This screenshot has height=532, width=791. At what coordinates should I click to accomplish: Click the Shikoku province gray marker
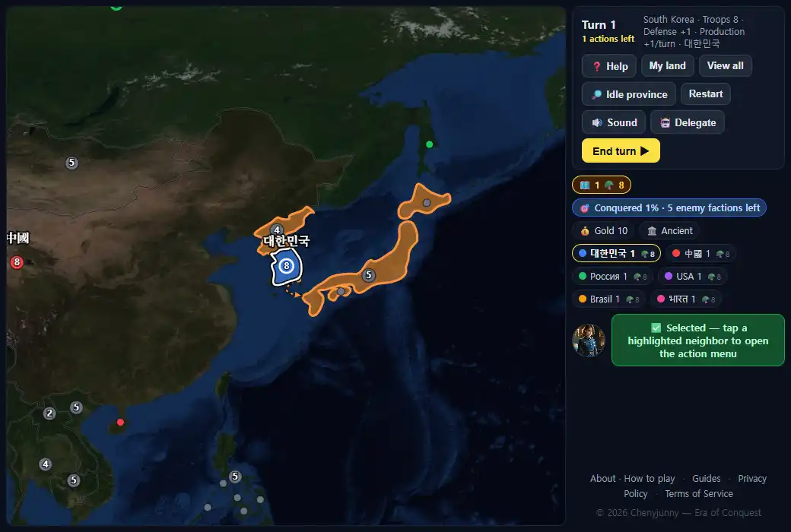pos(341,292)
